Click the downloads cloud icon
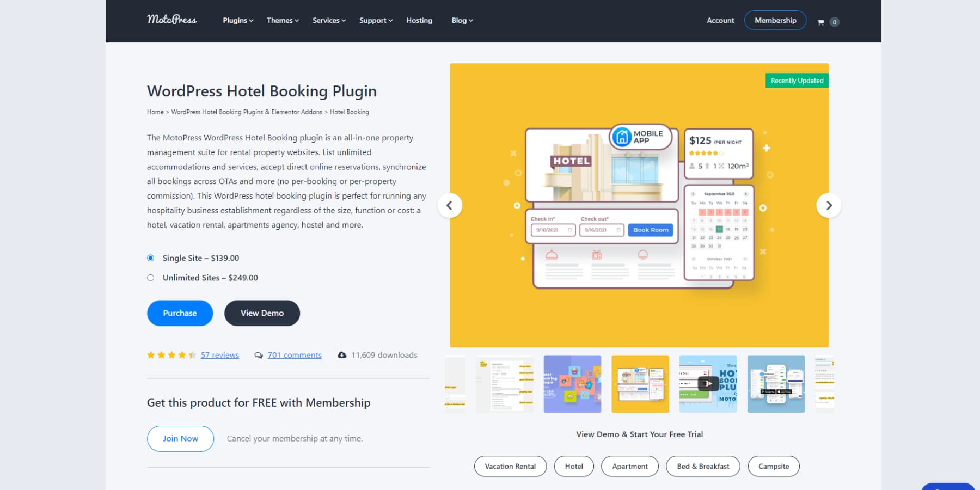Viewport: 980px width, 490px height. [x=342, y=355]
